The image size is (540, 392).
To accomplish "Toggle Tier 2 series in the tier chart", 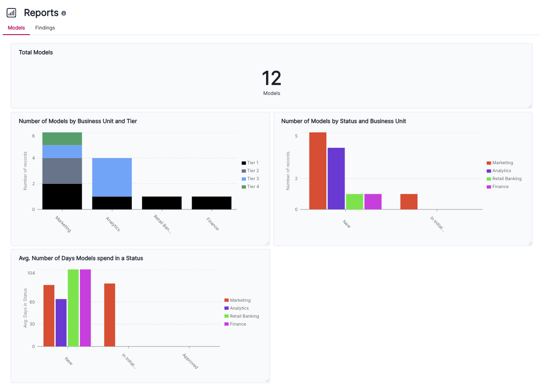I will tap(244, 170).
